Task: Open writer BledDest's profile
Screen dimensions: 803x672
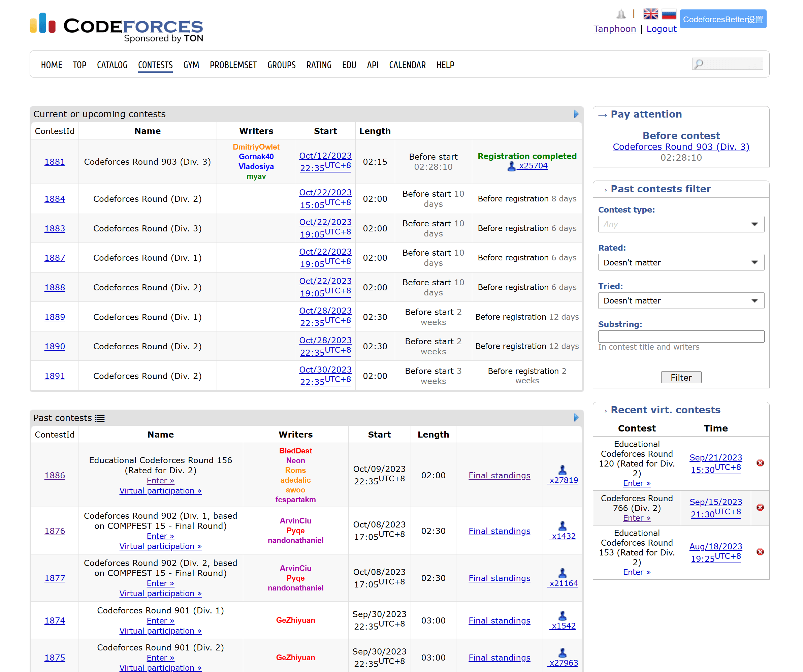Action: (296, 451)
